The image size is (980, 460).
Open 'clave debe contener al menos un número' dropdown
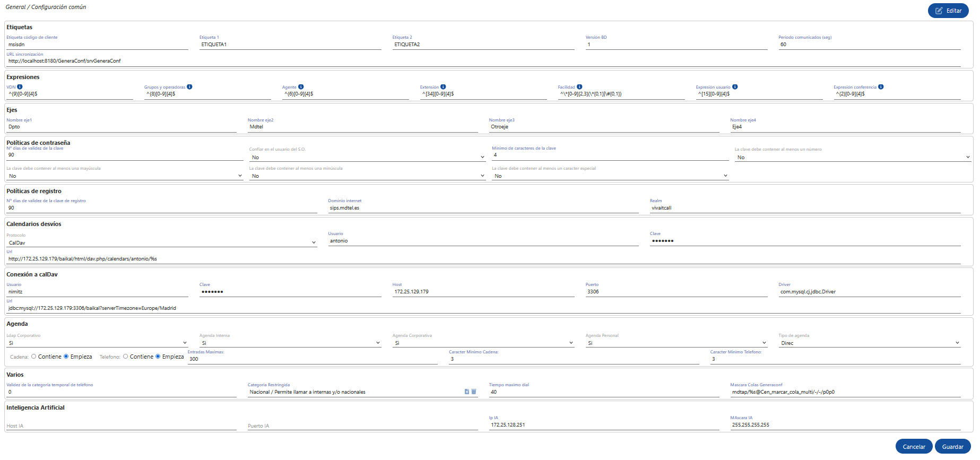(x=853, y=157)
